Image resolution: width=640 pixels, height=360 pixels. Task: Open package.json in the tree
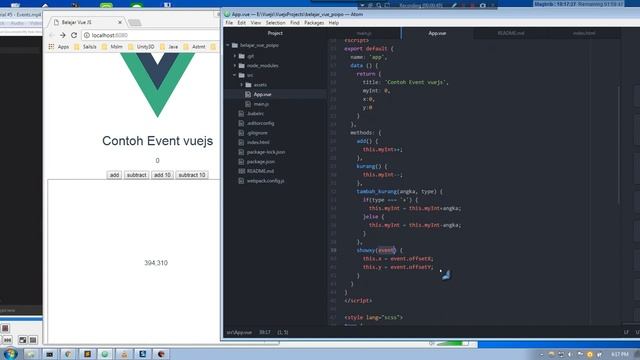coord(261,162)
